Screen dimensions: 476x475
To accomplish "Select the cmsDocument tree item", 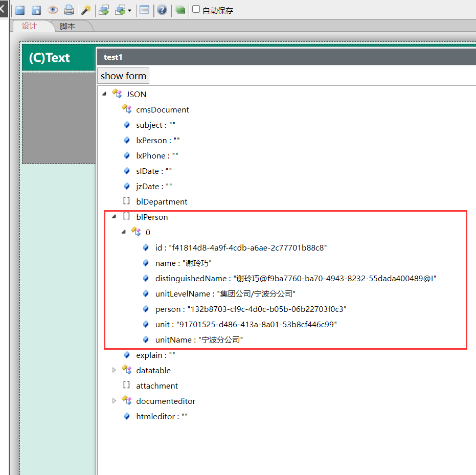I will (x=162, y=109).
